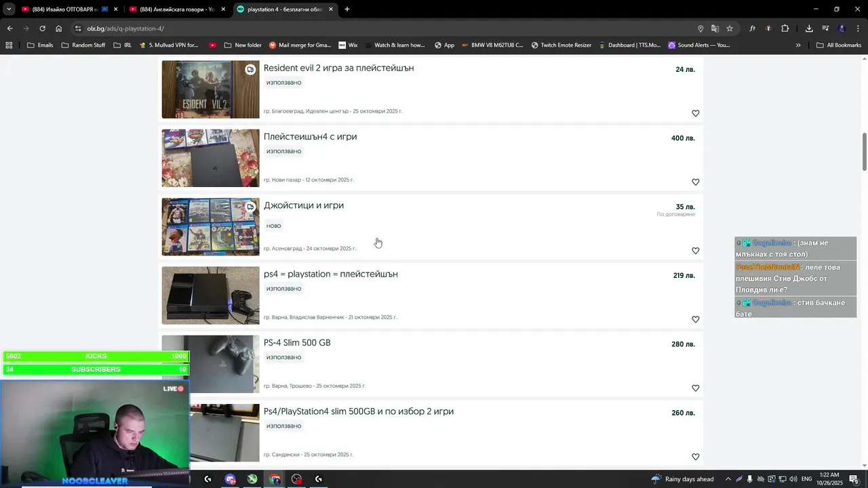Open the All Bookmarks folder

[x=839, y=45]
